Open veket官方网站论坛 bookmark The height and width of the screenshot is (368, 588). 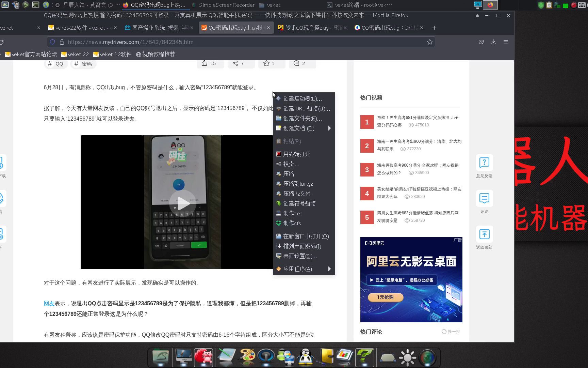(31, 54)
